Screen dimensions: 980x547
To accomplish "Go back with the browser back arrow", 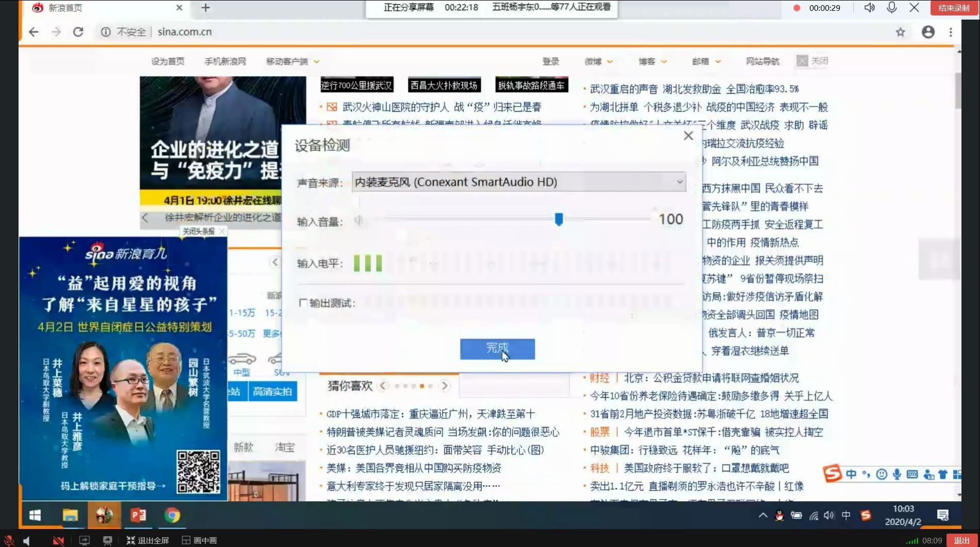I will click(33, 32).
